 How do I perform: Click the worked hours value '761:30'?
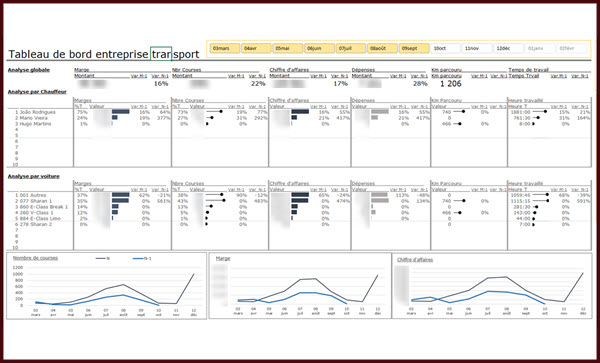523,118
